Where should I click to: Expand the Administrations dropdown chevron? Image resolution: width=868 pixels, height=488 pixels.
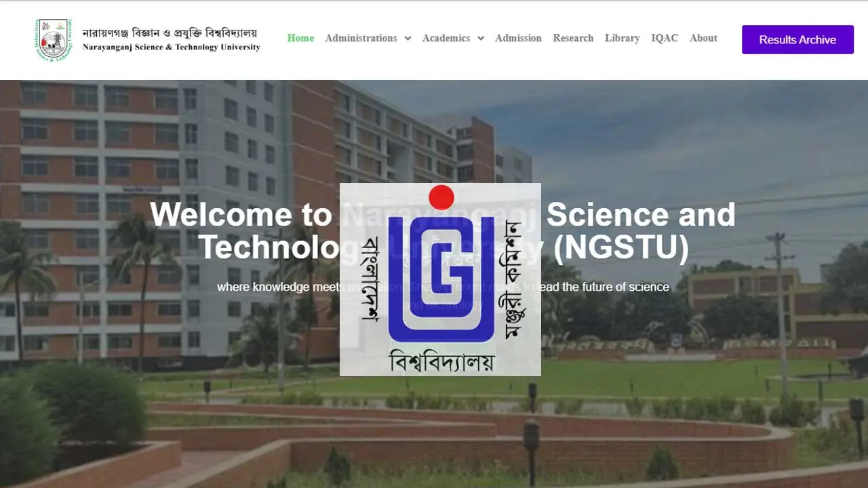(408, 39)
